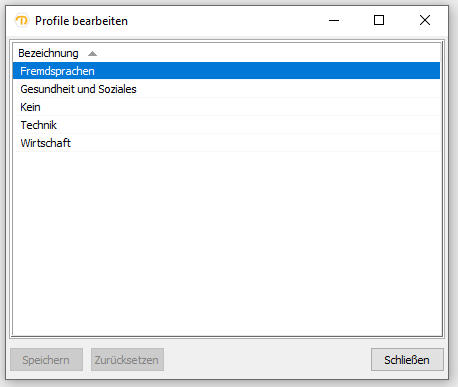The height and width of the screenshot is (387, 458).
Task: Click the Zurücksetzen button
Action: pyautogui.click(x=127, y=360)
